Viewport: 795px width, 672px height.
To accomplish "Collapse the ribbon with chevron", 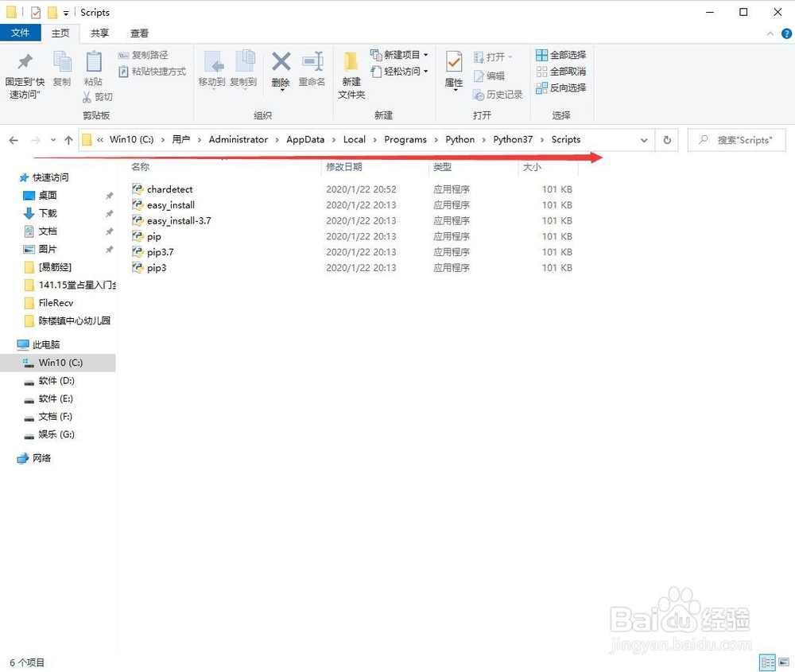I will pyautogui.click(x=770, y=33).
